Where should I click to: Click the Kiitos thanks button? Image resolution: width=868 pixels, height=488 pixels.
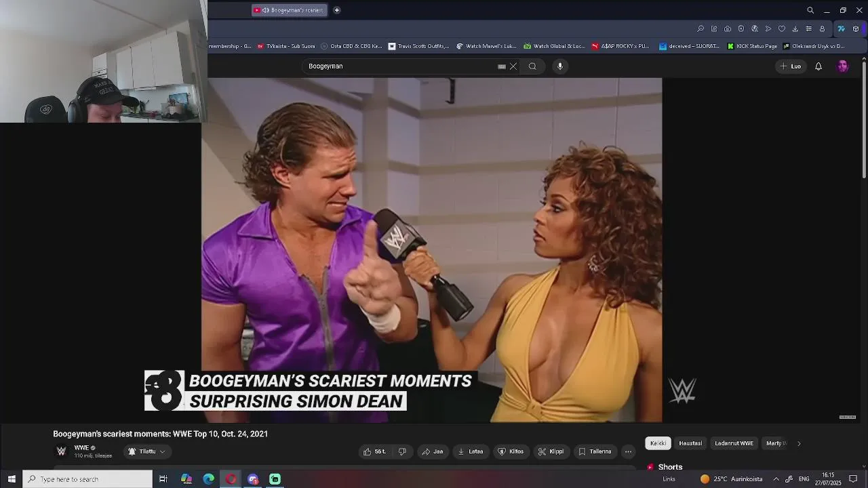click(x=511, y=451)
